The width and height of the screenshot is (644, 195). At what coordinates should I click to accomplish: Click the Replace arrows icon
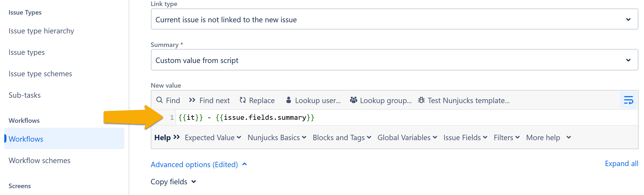(243, 100)
